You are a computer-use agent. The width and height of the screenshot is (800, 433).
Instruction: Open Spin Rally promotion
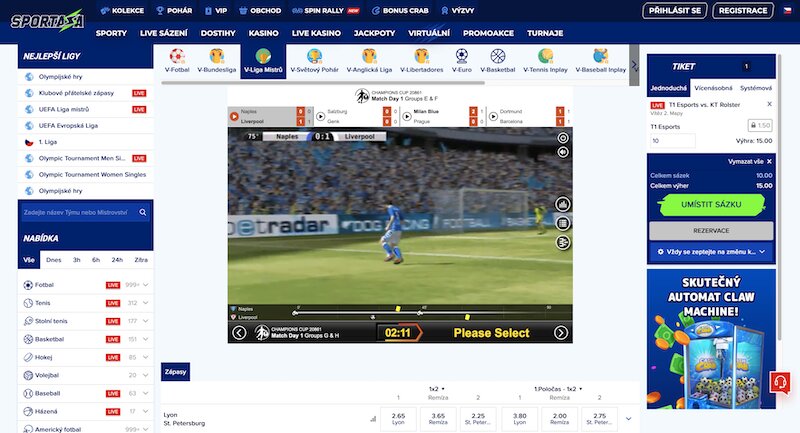(326, 10)
